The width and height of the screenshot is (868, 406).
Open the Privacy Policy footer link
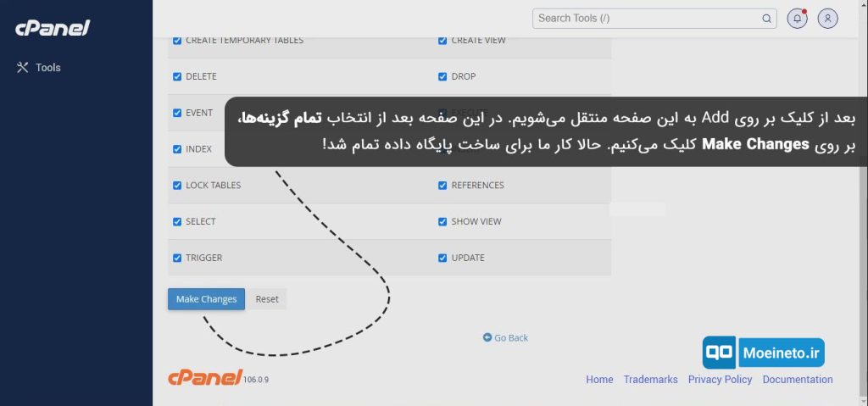(720, 380)
